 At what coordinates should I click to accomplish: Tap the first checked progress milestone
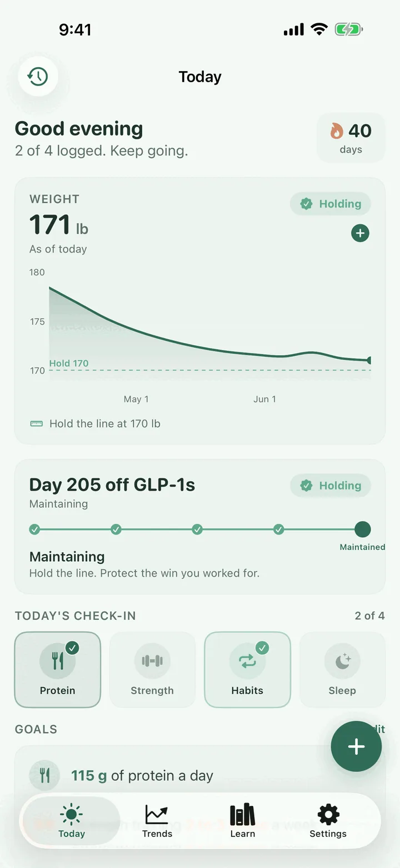tap(34, 529)
